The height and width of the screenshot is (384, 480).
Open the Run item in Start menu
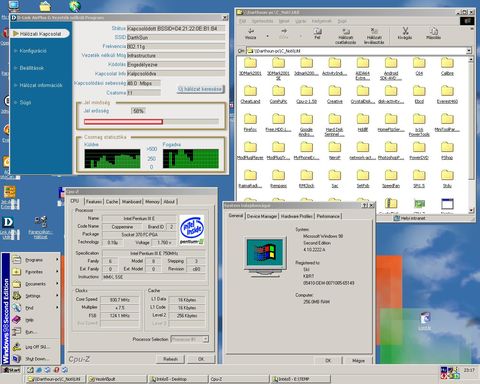(x=30, y=332)
